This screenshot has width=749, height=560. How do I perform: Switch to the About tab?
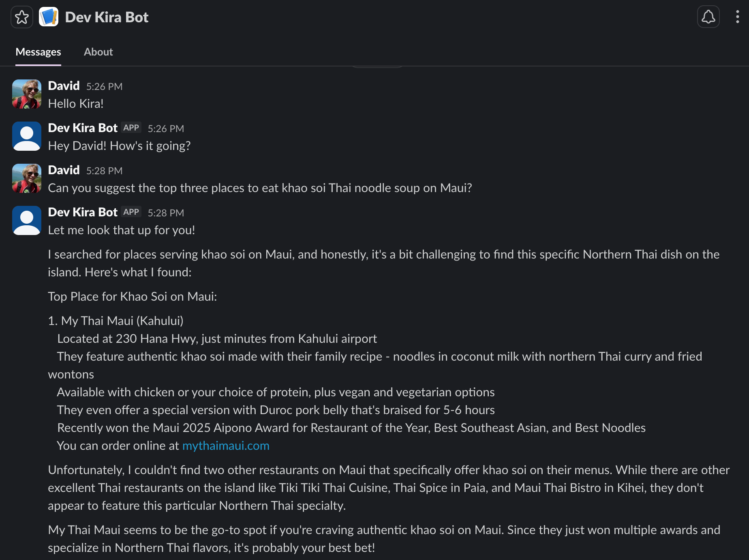(x=98, y=52)
